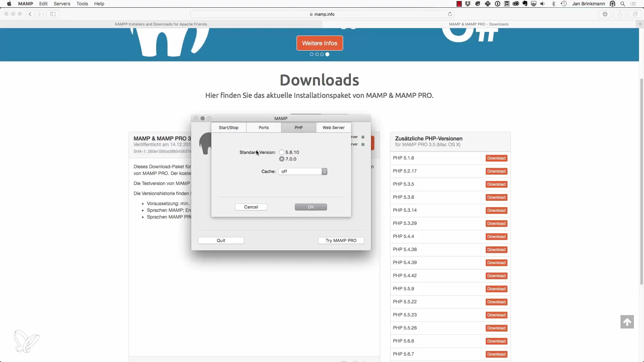Open MAMP menu in menu bar
This screenshot has width=644, height=362.
point(25,4)
